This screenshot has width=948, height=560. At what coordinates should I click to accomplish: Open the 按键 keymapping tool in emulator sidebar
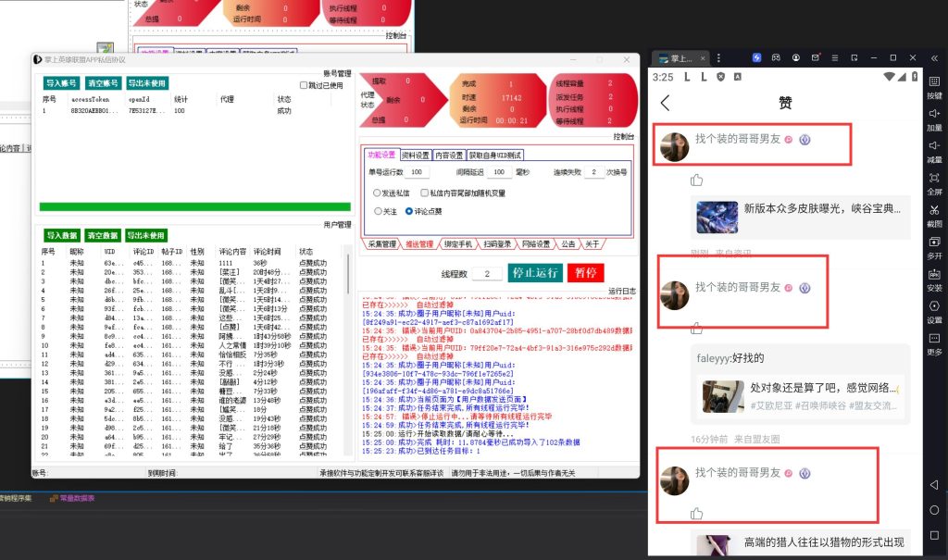(x=936, y=83)
